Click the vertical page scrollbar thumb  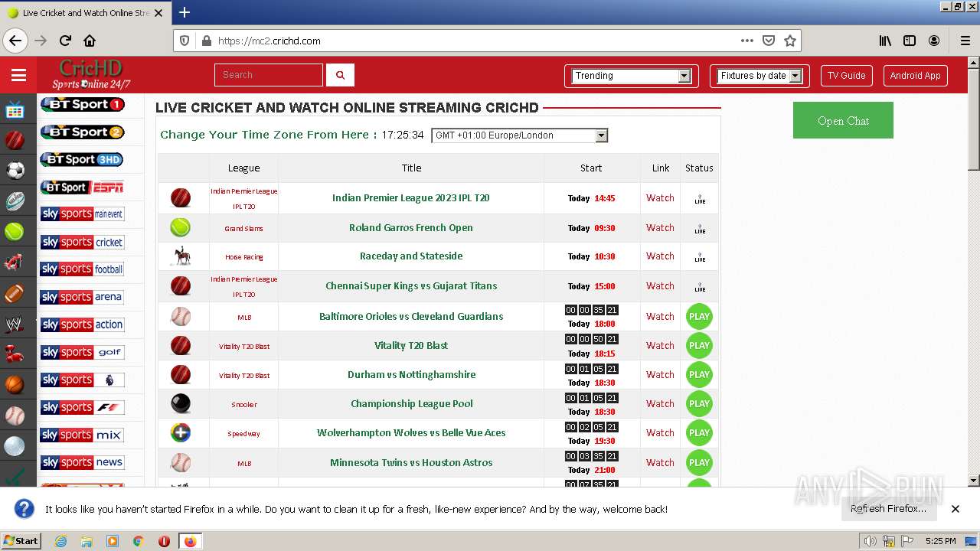pos(974,119)
